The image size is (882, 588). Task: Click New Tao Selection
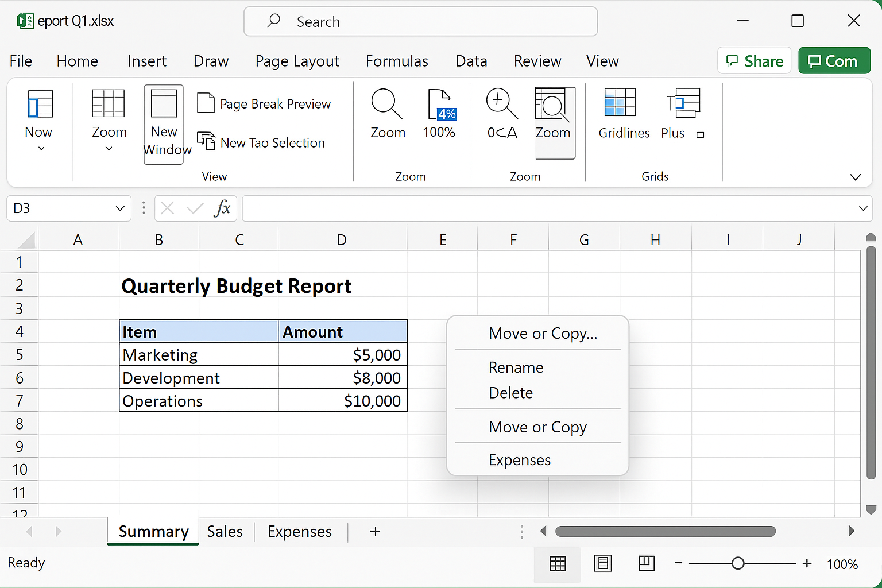[x=261, y=142]
